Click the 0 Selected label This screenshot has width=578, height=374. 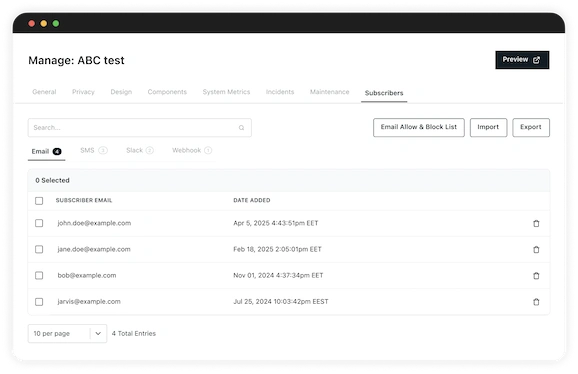coord(52,180)
